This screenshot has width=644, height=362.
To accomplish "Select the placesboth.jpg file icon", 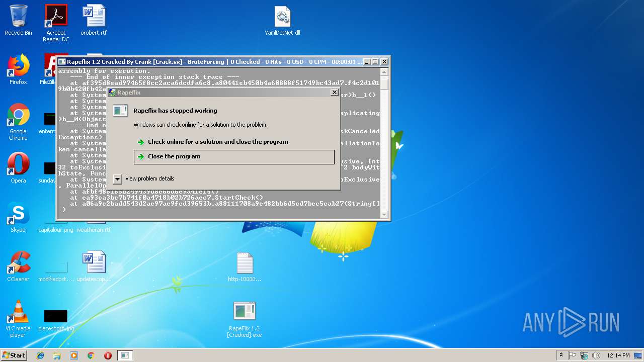I will pyautogui.click(x=56, y=320).
